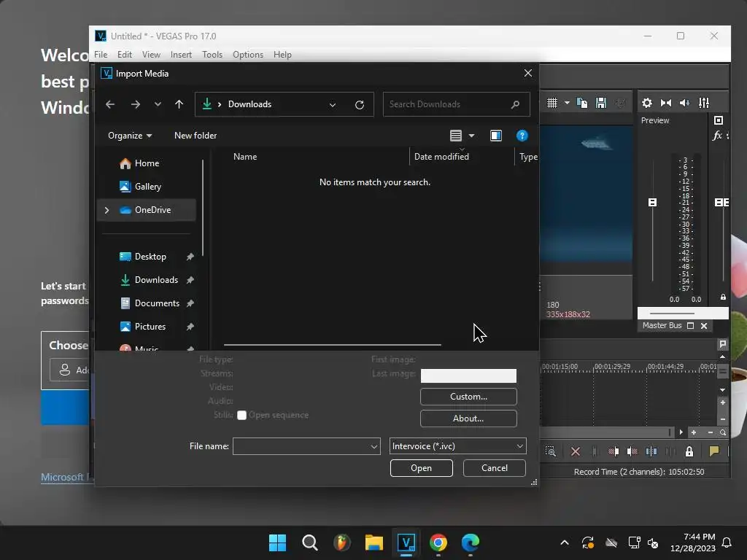Split event at cursor icon
Image resolution: width=747 pixels, height=560 pixels.
(651, 451)
